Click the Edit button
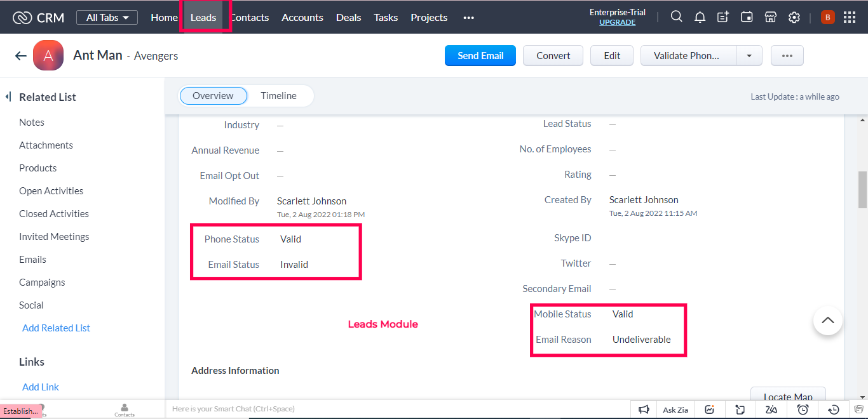This screenshot has height=419, width=868. [x=612, y=56]
